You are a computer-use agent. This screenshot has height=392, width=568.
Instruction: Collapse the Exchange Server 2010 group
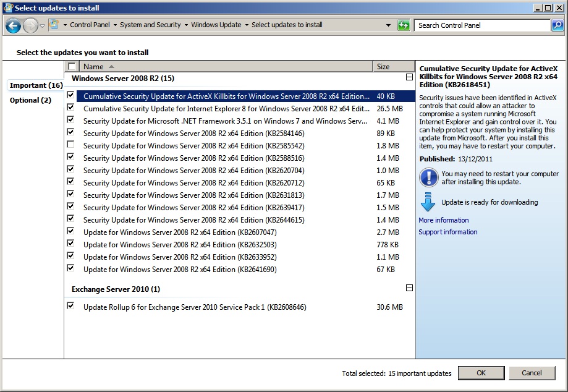(409, 288)
